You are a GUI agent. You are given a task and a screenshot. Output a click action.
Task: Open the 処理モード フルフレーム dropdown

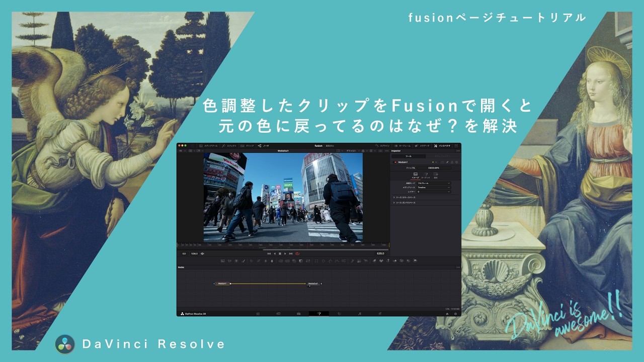coord(434,184)
